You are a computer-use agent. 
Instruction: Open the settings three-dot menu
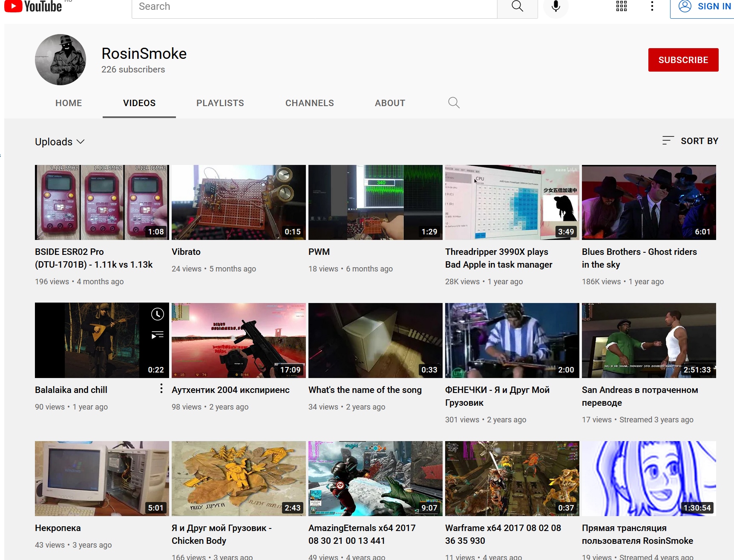coord(652,6)
